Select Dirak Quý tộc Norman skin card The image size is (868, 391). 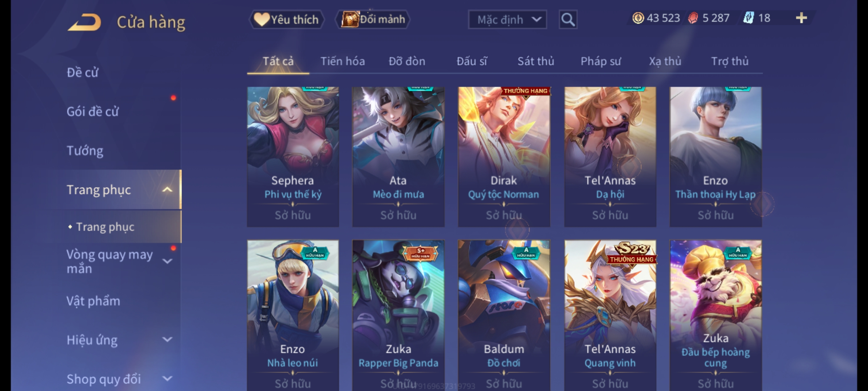504,156
